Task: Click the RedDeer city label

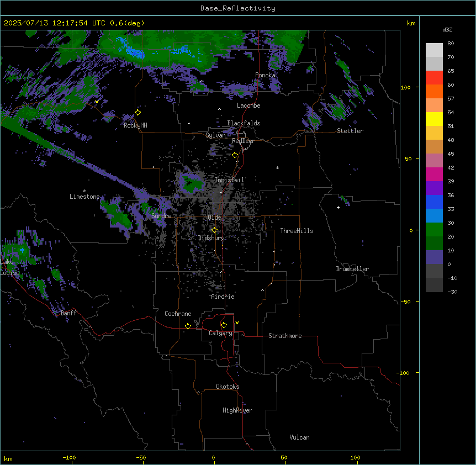Action: (243, 141)
